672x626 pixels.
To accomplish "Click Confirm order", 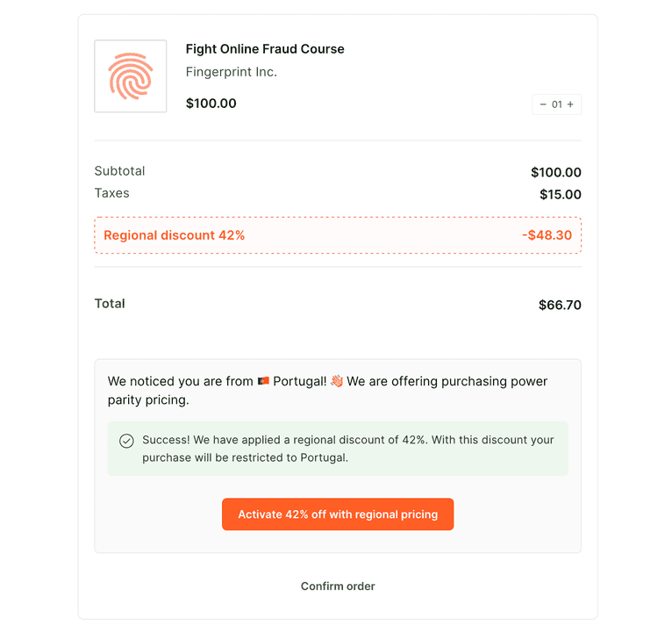I will click(x=338, y=586).
